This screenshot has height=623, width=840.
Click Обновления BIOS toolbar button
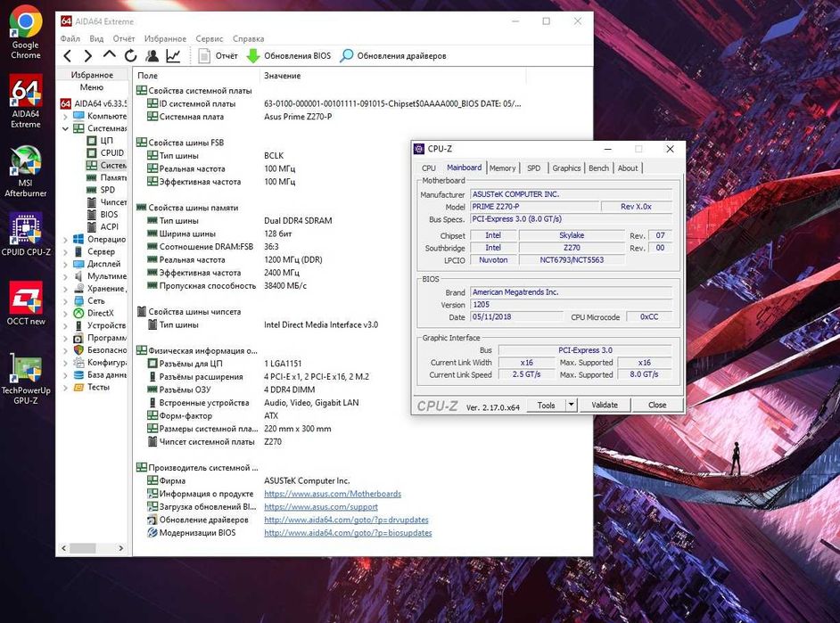tap(289, 55)
